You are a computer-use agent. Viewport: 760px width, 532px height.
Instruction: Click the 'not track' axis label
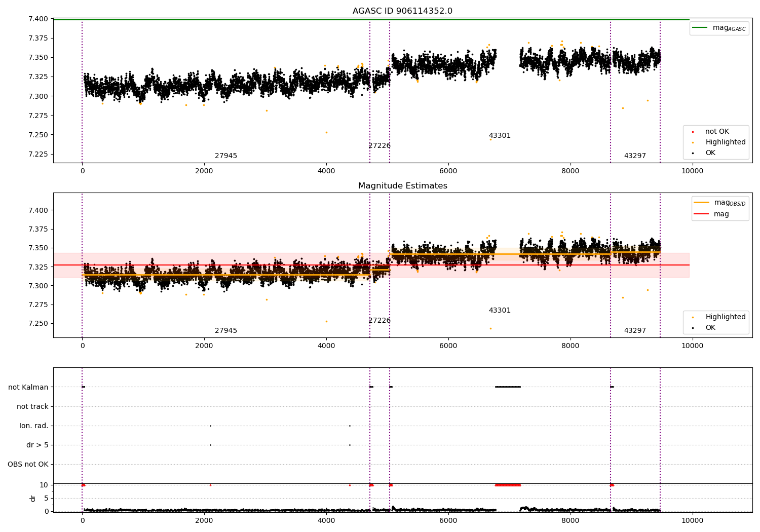point(32,406)
